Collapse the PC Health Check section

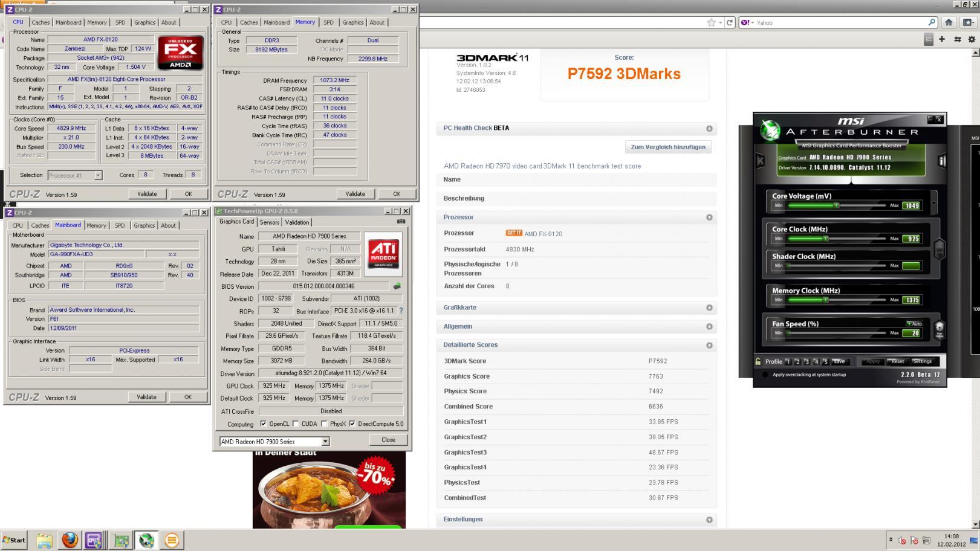709,129
